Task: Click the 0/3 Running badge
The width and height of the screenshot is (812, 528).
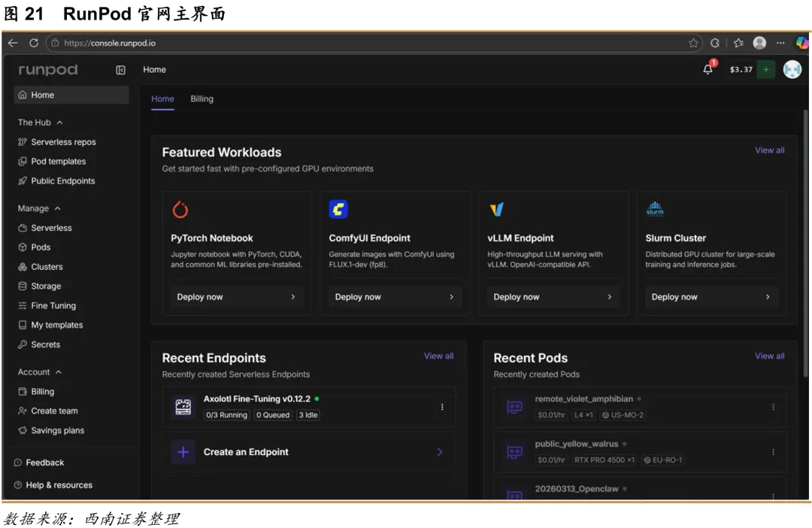Action: [227, 415]
